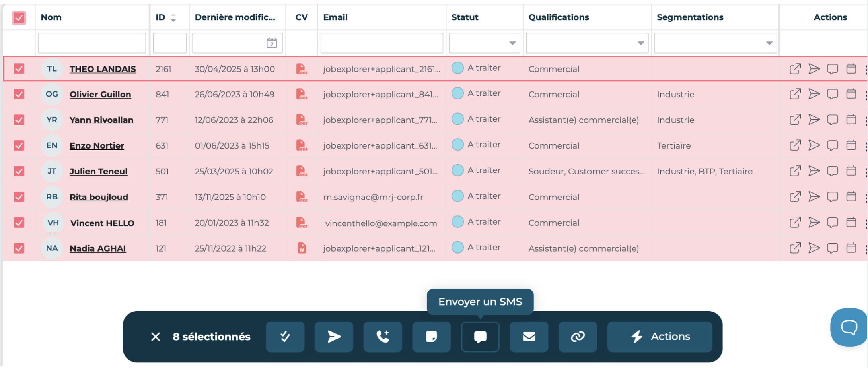
Task: Click the TL avatar of THEO LANDAIS
Action: pos(52,69)
